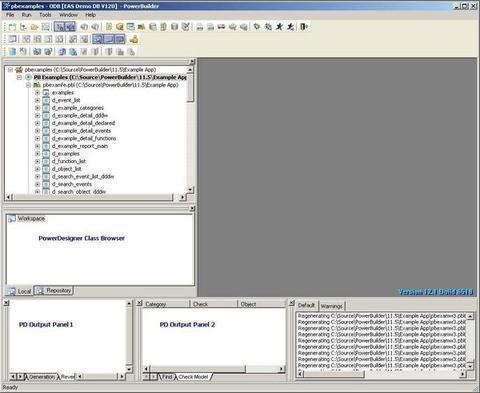
Task: Open the Browser icon in PowerBar
Action: (120, 27)
